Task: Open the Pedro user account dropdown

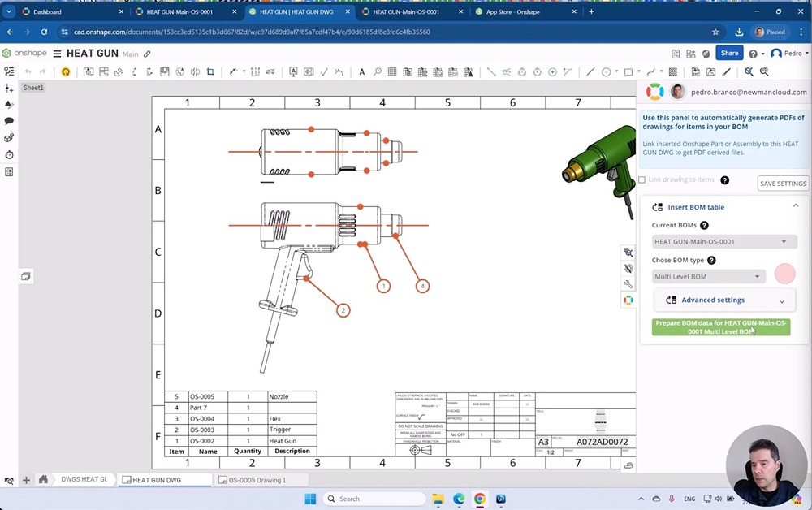Action: point(789,54)
